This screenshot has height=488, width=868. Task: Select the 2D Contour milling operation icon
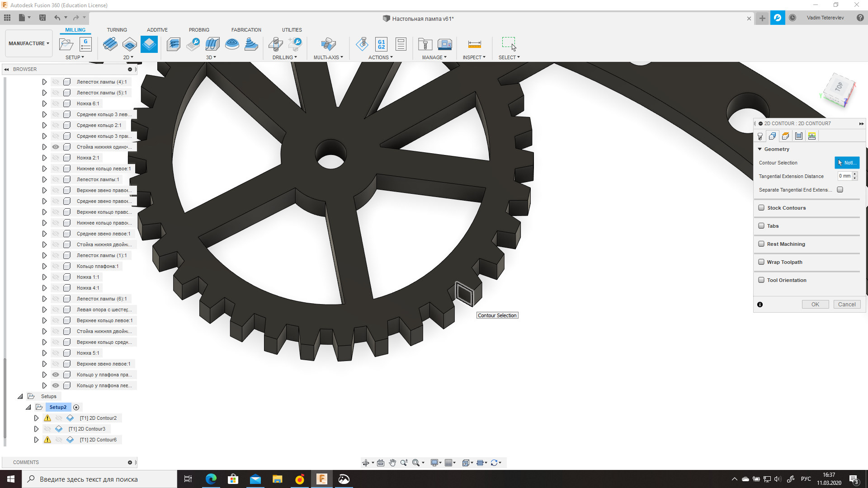149,44
